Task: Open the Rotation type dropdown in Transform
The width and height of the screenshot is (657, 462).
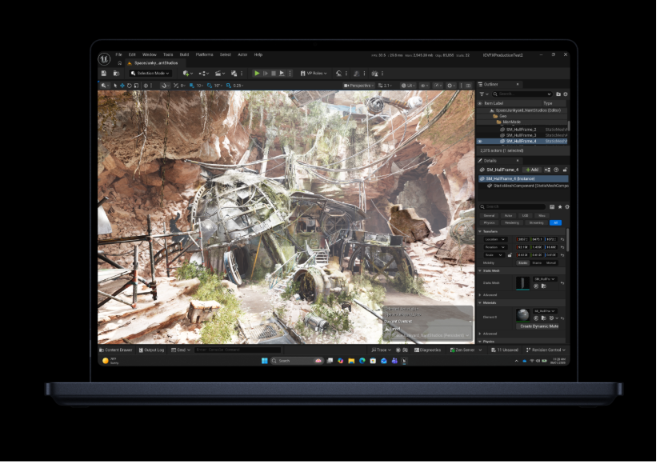Action: pos(495,247)
